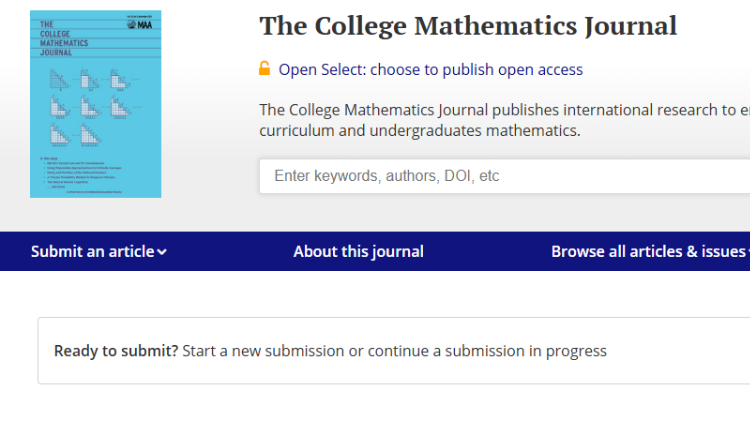Click the In this issue list on cover
The height and width of the screenshot is (425, 750).
(81, 175)
